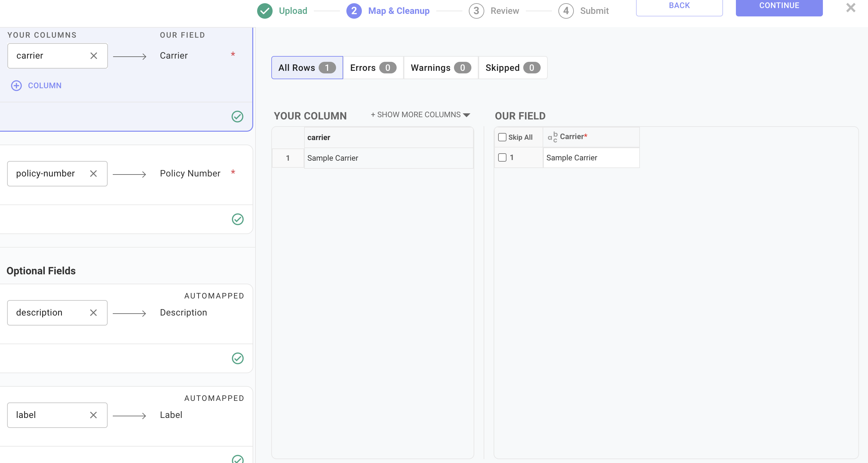Click the policy-number column input box
Screen dimensions: 868x463
57,174
